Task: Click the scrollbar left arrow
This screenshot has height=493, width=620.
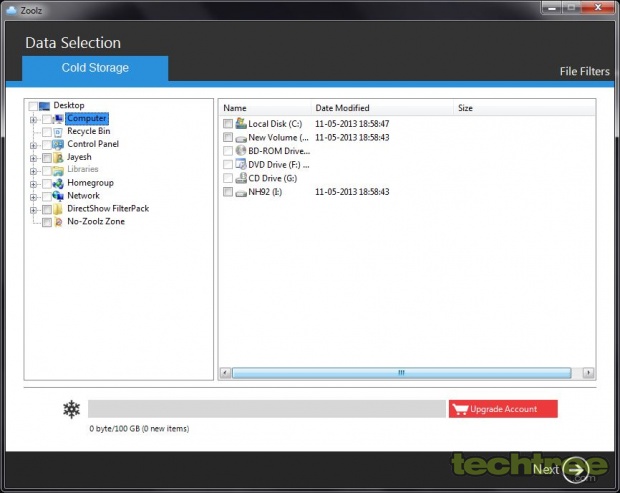Action: [225, 372]
